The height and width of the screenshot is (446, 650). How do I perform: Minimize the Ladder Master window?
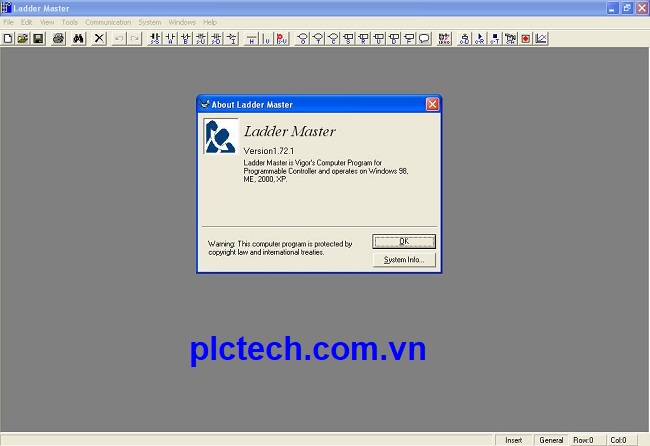[x=612, y=8]
